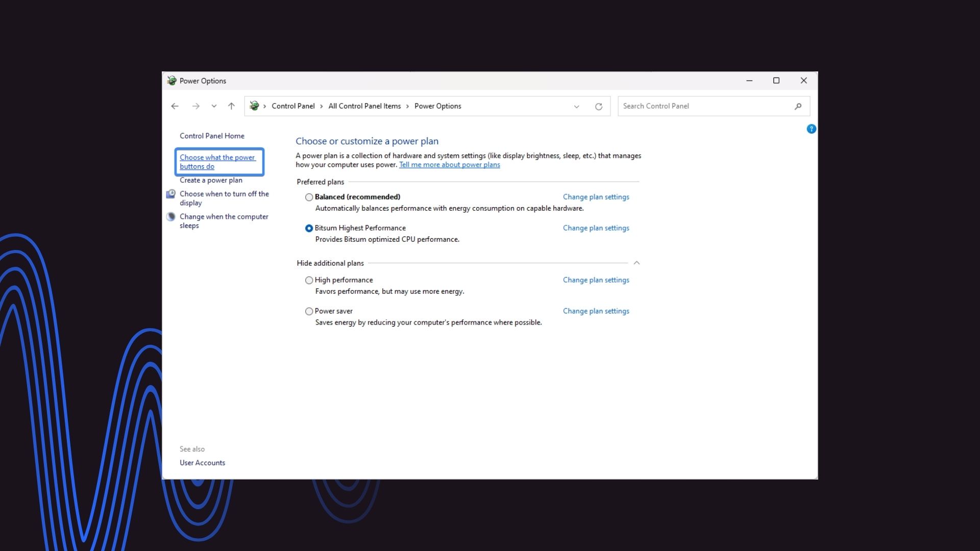980x551 pixels.
Task: Select the Balanced (recommended) plan
Action: pos(309,197)
